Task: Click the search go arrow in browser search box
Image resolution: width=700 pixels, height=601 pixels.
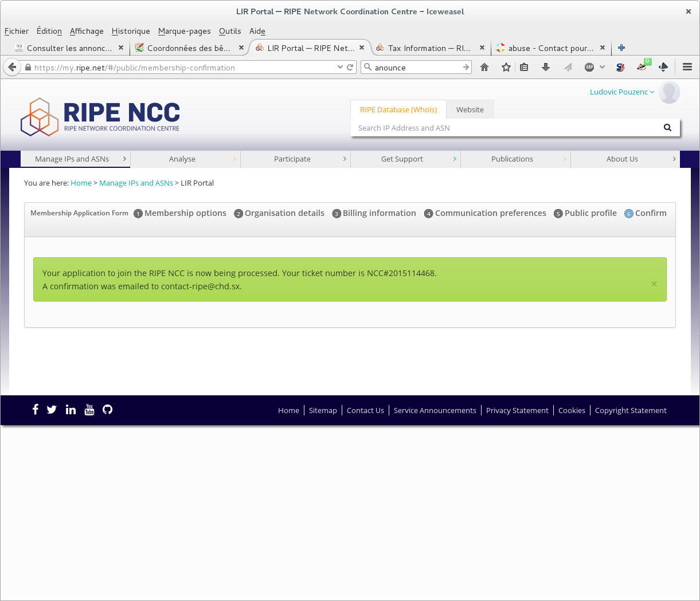Action: point(466,67)
